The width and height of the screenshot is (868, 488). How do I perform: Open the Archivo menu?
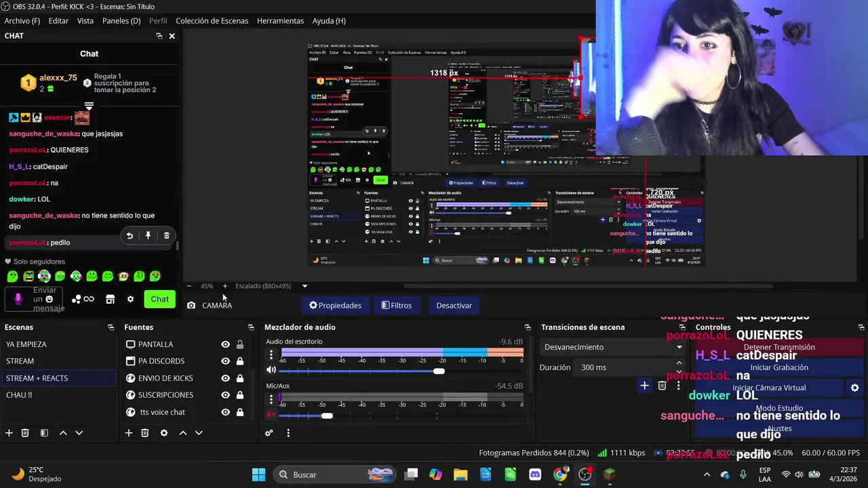click(x=22, y=21)
